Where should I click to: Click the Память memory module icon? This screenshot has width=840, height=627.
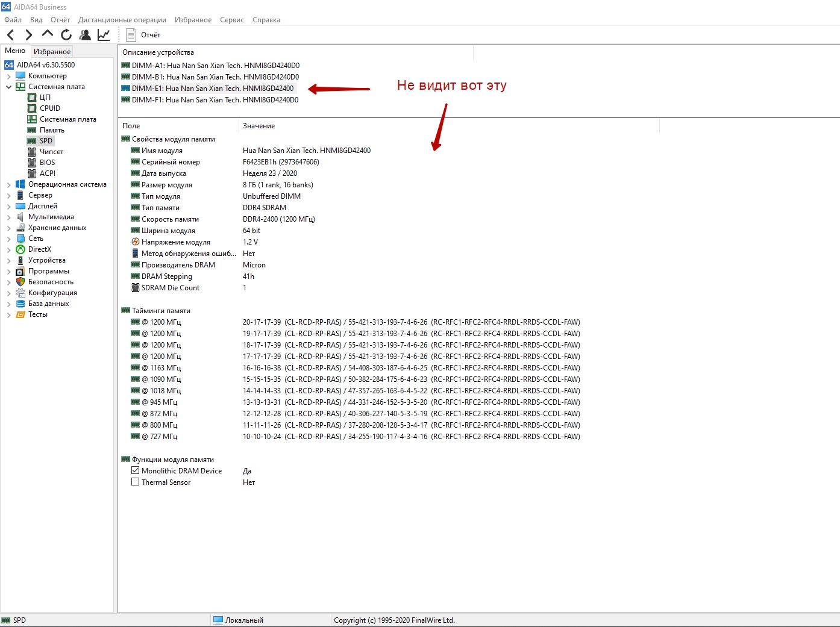[x=32, y=130]
